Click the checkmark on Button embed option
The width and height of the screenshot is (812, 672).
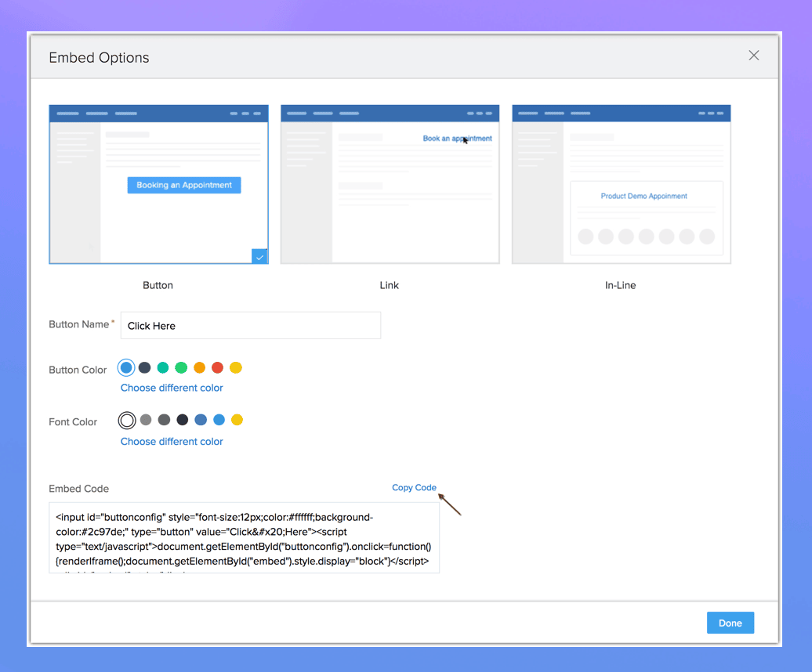[260, 256]
